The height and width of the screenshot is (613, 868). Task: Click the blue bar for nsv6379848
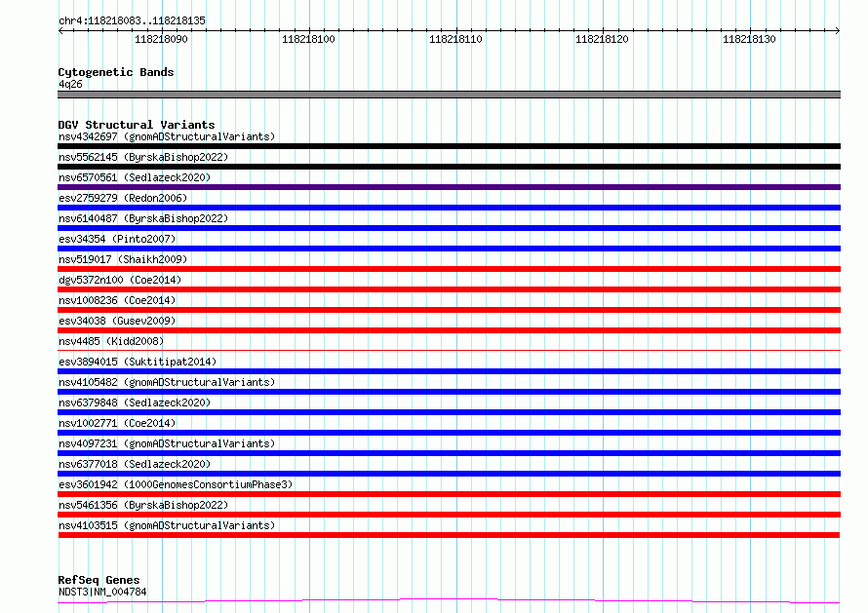click(449, 412)
